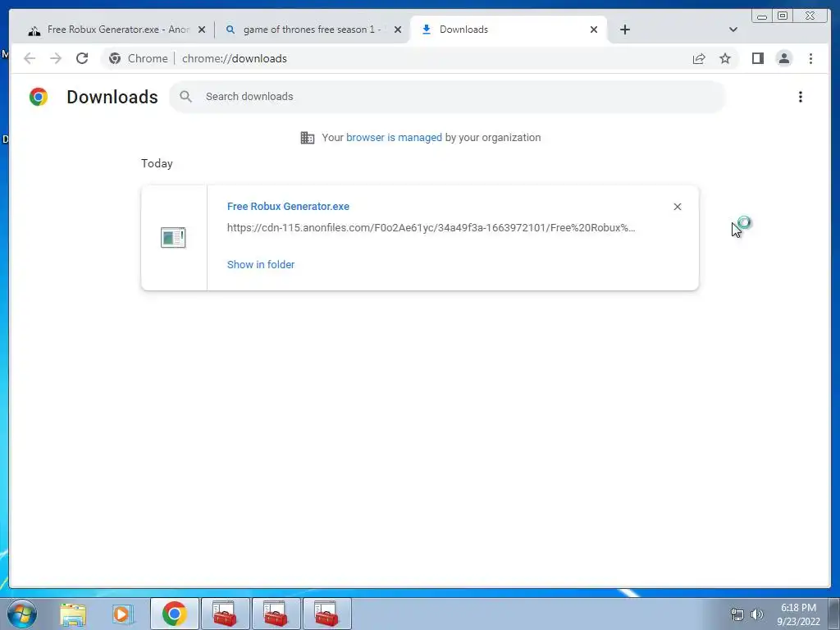Click the taskbar clock showing 6:18 PM
The height and width of the screenshot is (630, 840).
coord(798,614)
